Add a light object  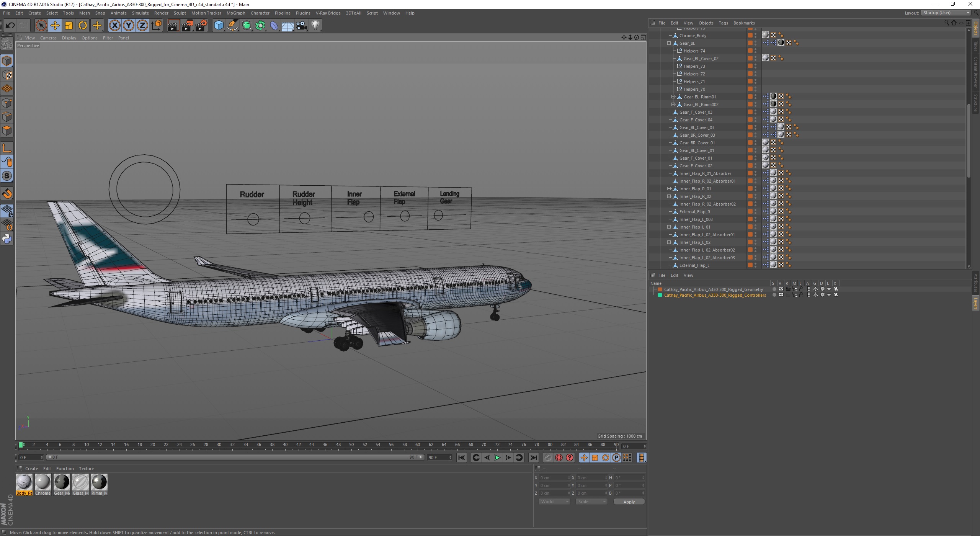[x=315, y=26]
